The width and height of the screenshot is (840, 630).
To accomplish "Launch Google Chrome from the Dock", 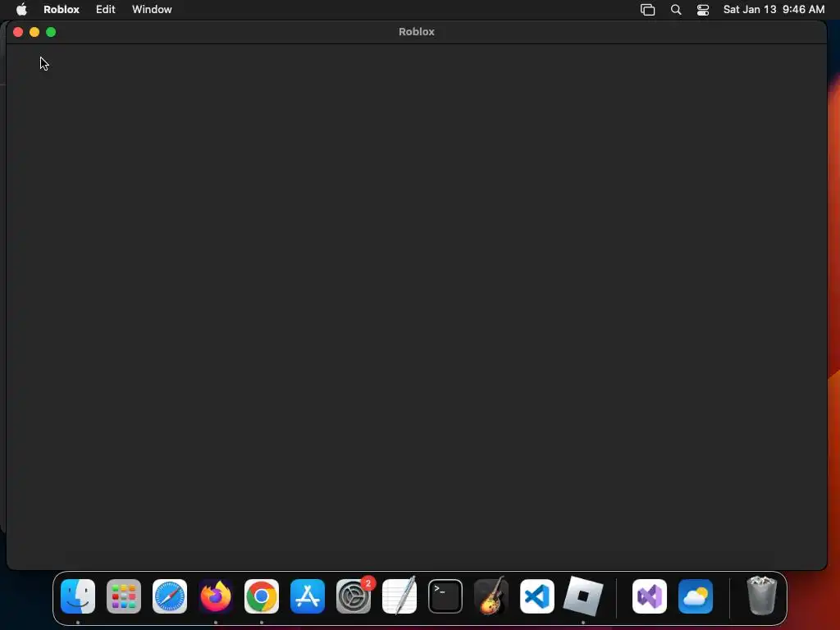I will point(262,596).
